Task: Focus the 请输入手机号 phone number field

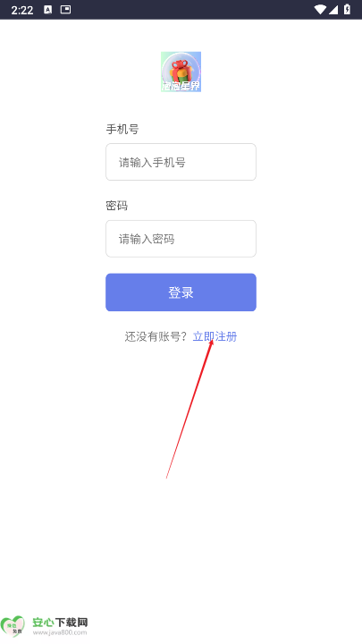Action: pos(181,162)
